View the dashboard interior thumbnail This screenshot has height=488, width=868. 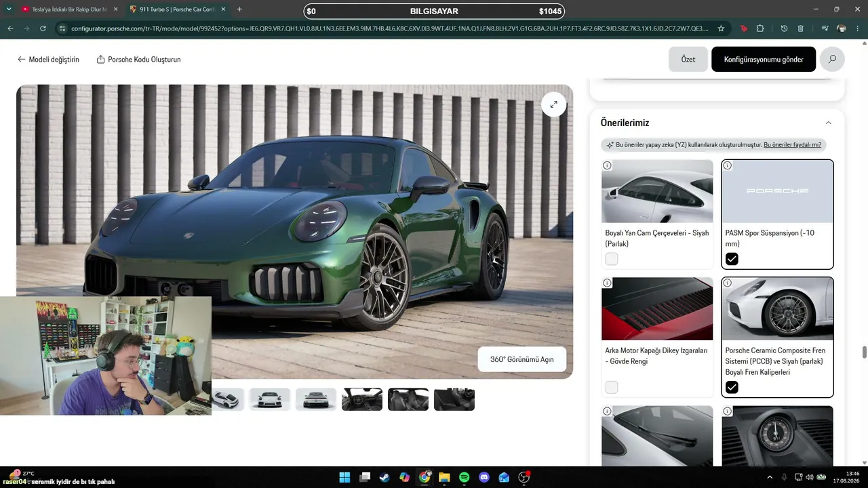pyautogui.click(x=362, y=399)
